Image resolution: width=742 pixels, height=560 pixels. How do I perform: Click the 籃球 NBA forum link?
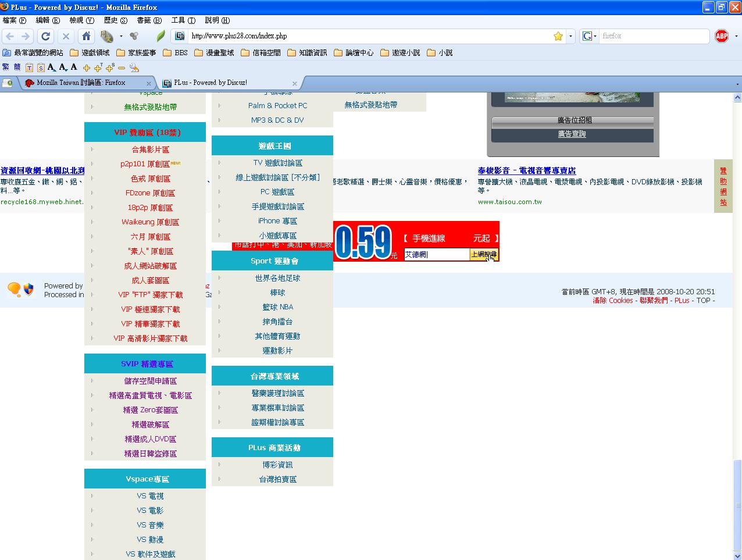[277, 307]
